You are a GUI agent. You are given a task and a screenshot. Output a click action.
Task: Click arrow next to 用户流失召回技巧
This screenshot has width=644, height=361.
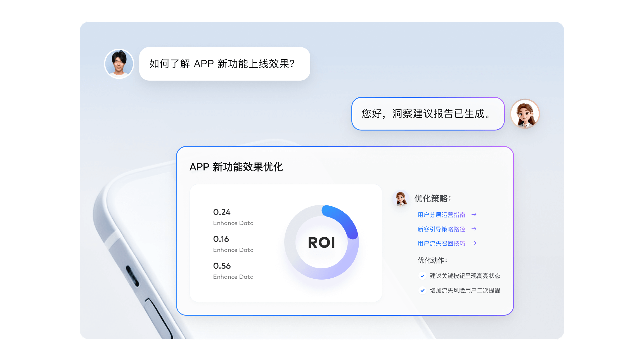coord(474,243)
